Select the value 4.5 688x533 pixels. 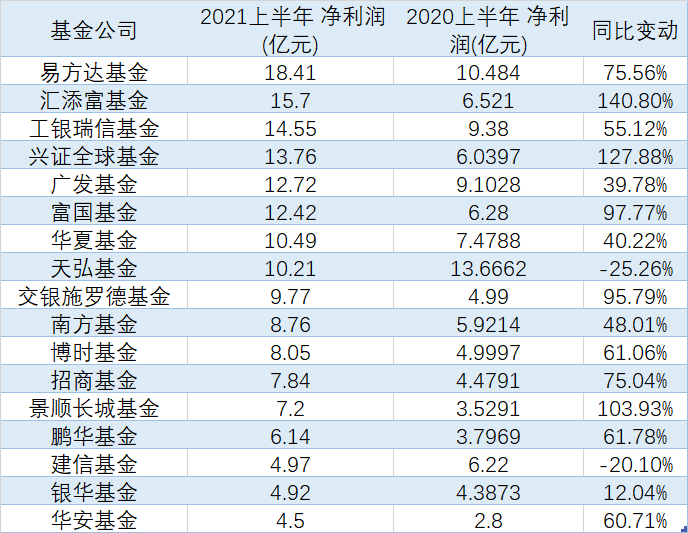click(290, 521)
